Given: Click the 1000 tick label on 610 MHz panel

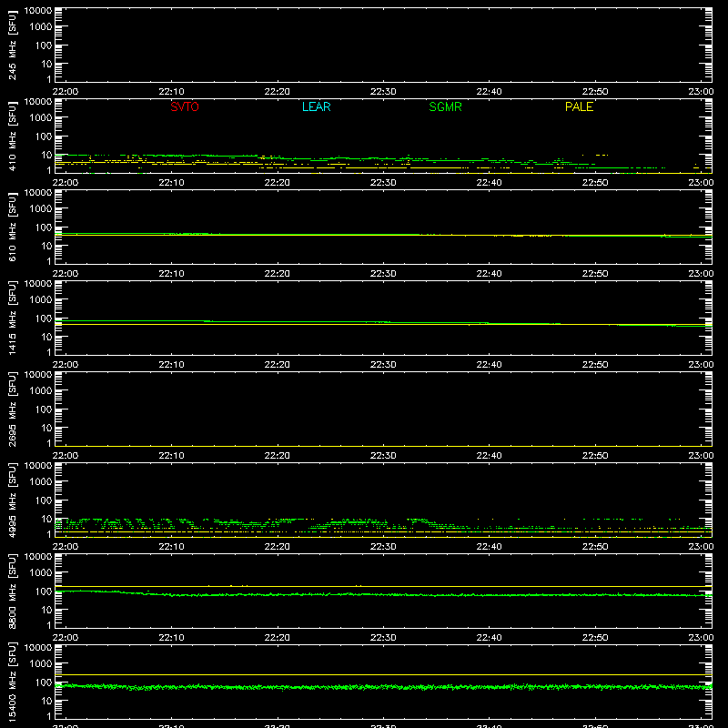Looking at the screenshot, I should [41, 209].
